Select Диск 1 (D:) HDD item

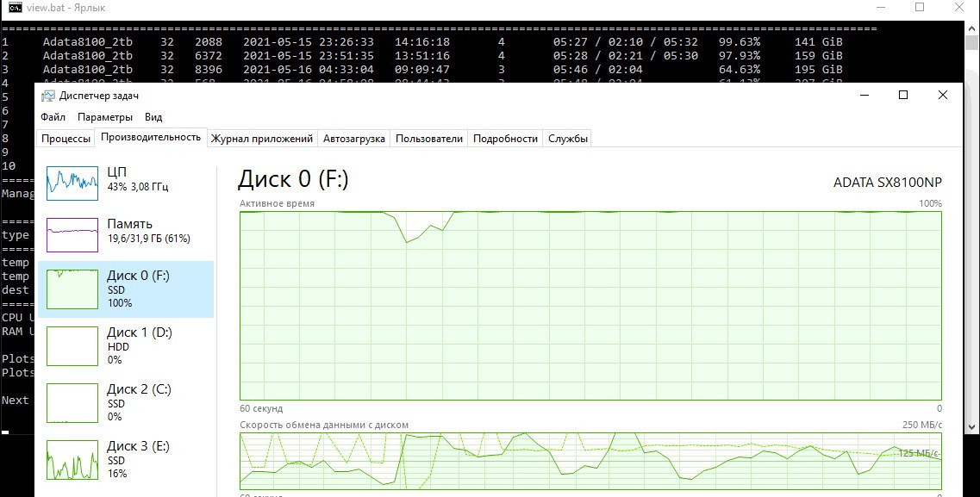[x=126, y=346]
